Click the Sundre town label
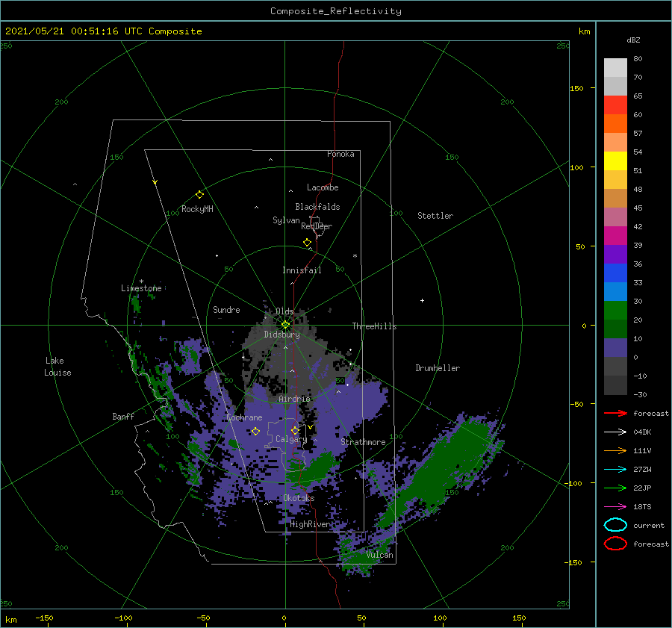This screenshot has width=672, height=628. [226, 309]
